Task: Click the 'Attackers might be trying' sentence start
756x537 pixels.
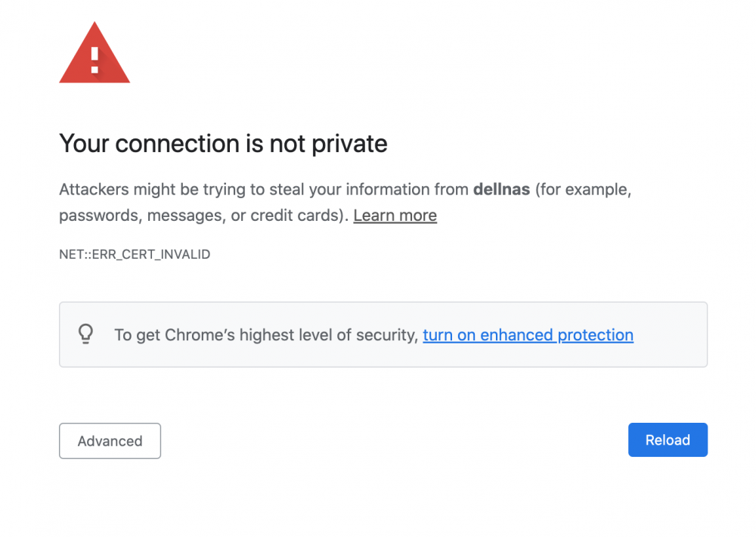Action: tap(153, 189)
